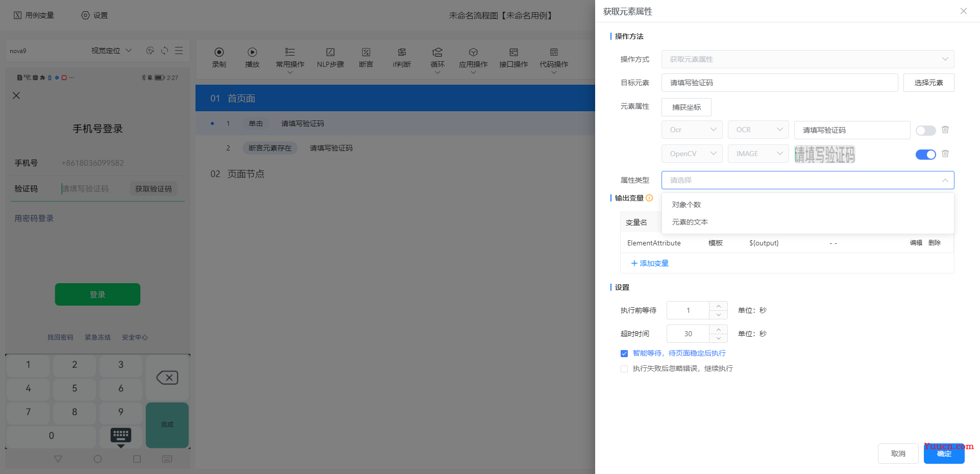
Task: Decrease the 超时时间 value
Action: [718, 338]
